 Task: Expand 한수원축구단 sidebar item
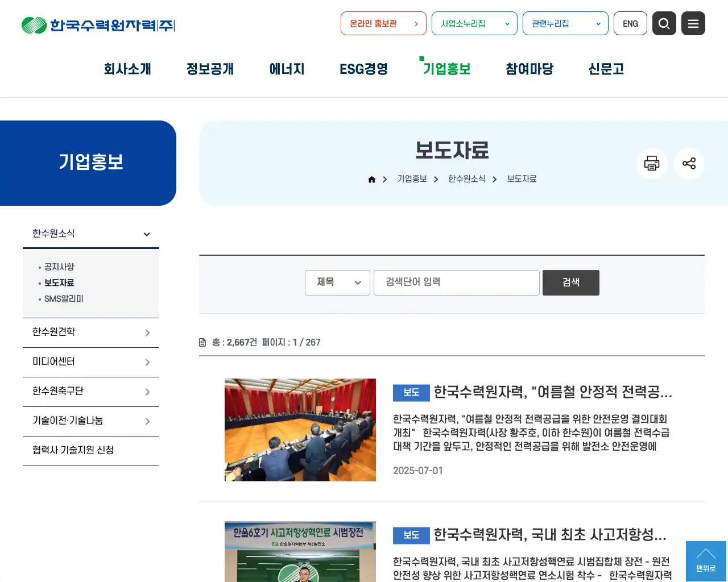coord(91,392)
